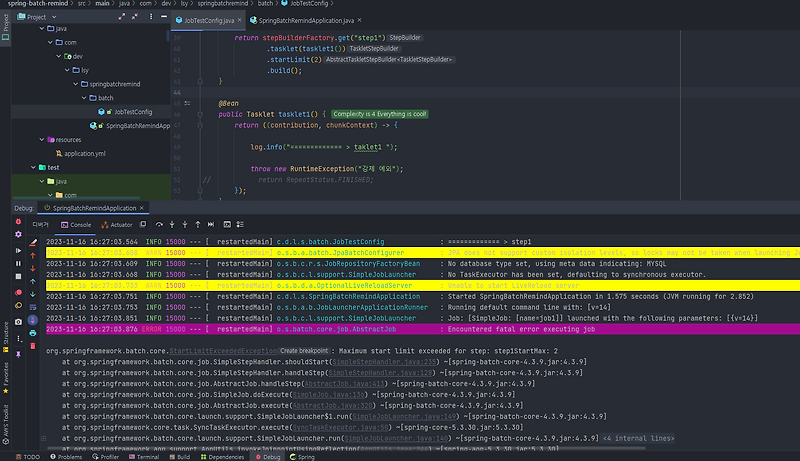The height and width of the screenshot is (461, 800).
Task: Collapse the lsy package
Action: [67, 70]
